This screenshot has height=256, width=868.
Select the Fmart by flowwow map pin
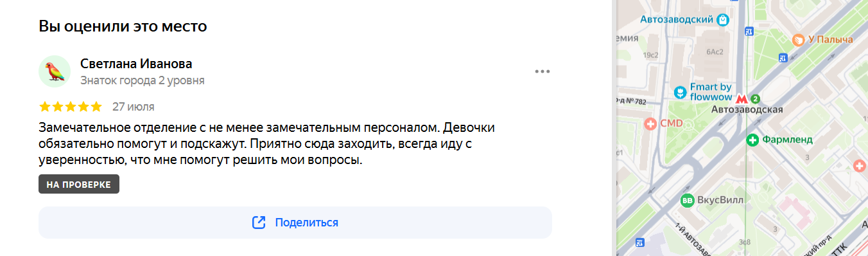point(680,93)
